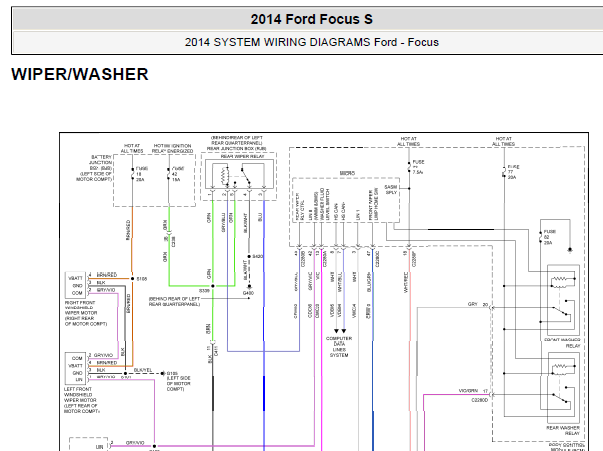This screenshot has width=603, height=451.
Task: Click the rear wiper relay coil symbol
Action: tap(224, 176)
